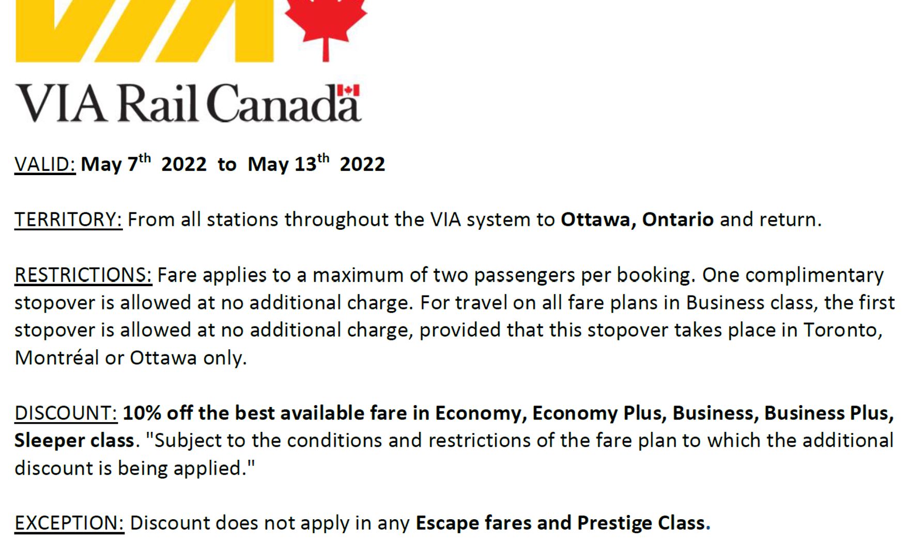The height and width of the screenshot is (560, 924).
Task: Click 'Escape fares and Prestige Class' text
Action: click(x=560, y=523)
